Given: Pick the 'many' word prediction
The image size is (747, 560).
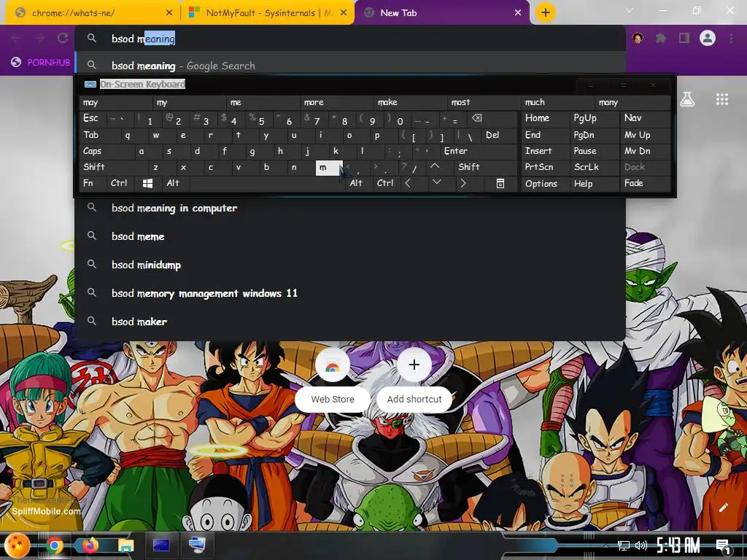Looking at the screenshot, I should [632, 102].
